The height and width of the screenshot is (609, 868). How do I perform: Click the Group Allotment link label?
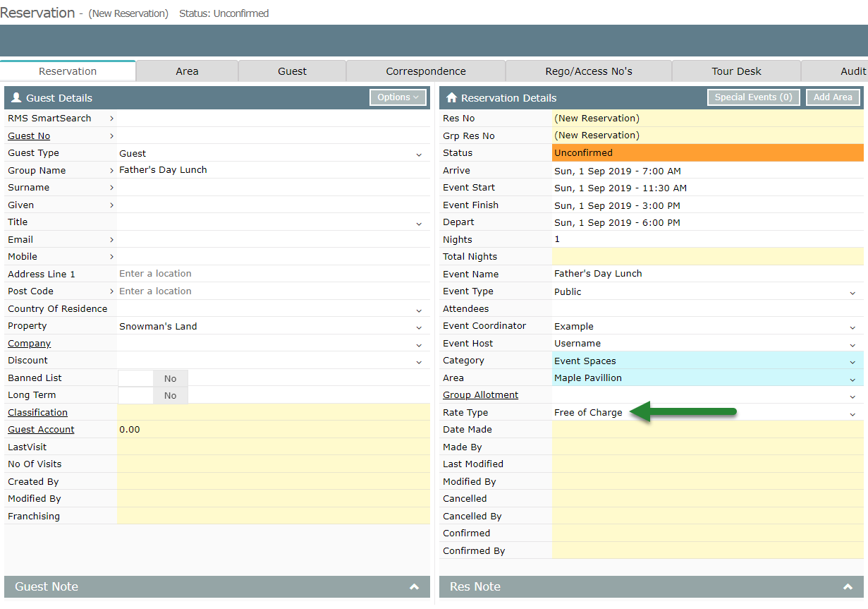(480, 395)
